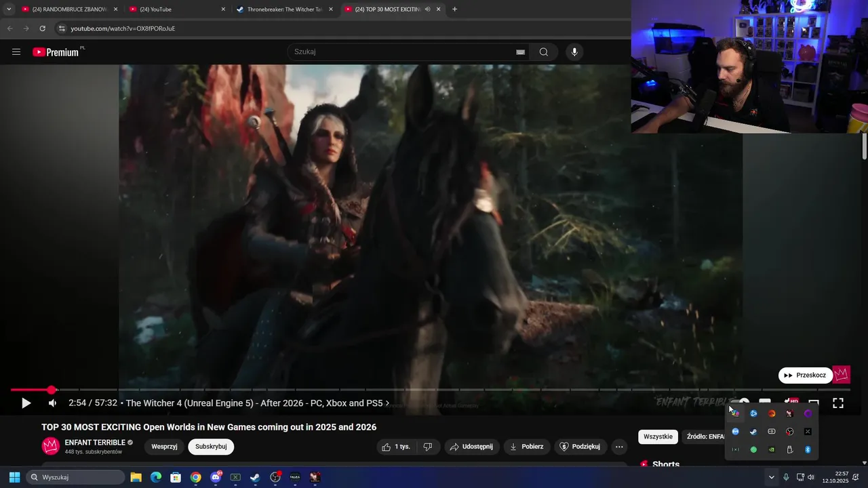Open Microsoft Store from the taskbar
This screenshot has width=868, height=488.
tap(176, 477)
